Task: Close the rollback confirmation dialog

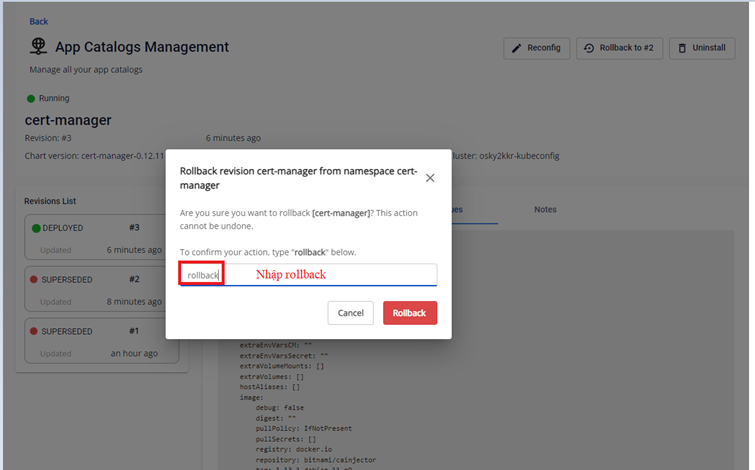Action: (430, 178)
